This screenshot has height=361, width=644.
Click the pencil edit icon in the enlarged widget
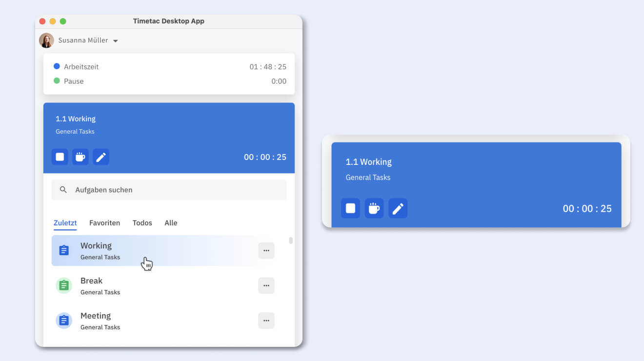pyautogui.click(x=398, y=208)
